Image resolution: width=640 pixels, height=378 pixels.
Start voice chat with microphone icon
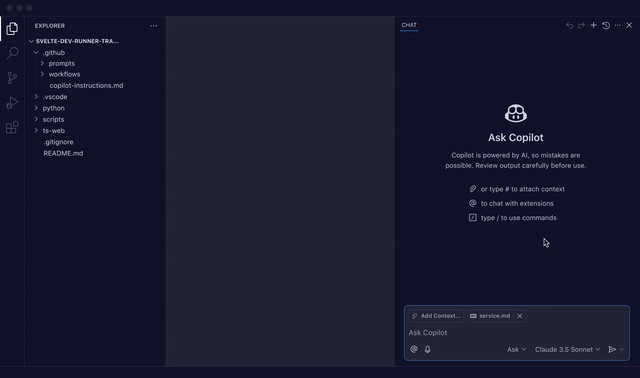coord(427,349)
